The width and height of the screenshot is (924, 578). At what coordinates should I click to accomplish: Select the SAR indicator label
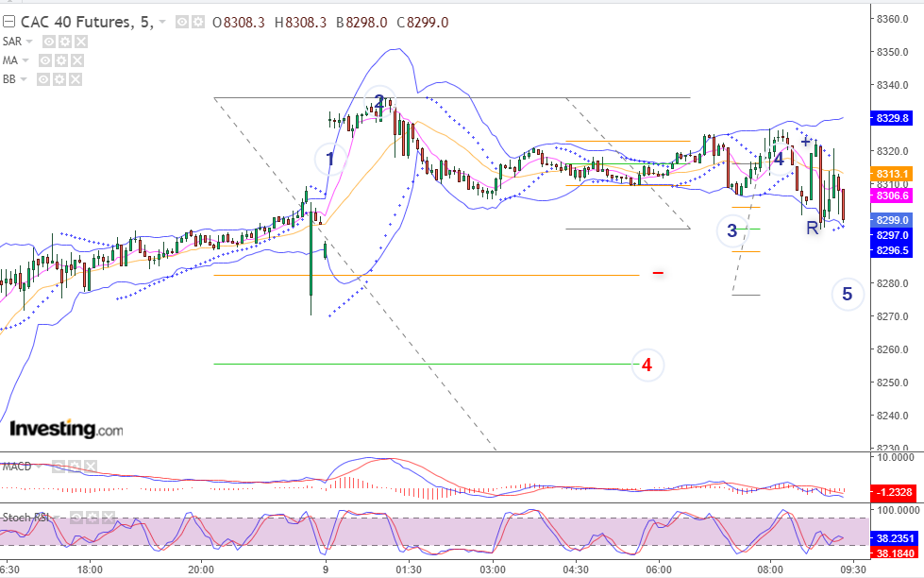click(x=11, y=42)
